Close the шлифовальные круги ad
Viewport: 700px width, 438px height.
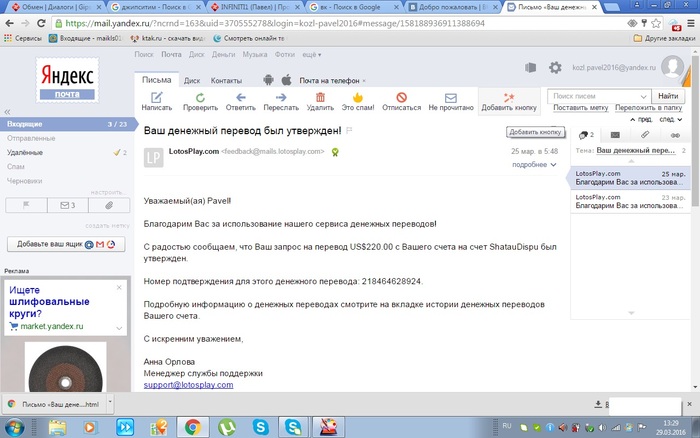coord(119,288)
